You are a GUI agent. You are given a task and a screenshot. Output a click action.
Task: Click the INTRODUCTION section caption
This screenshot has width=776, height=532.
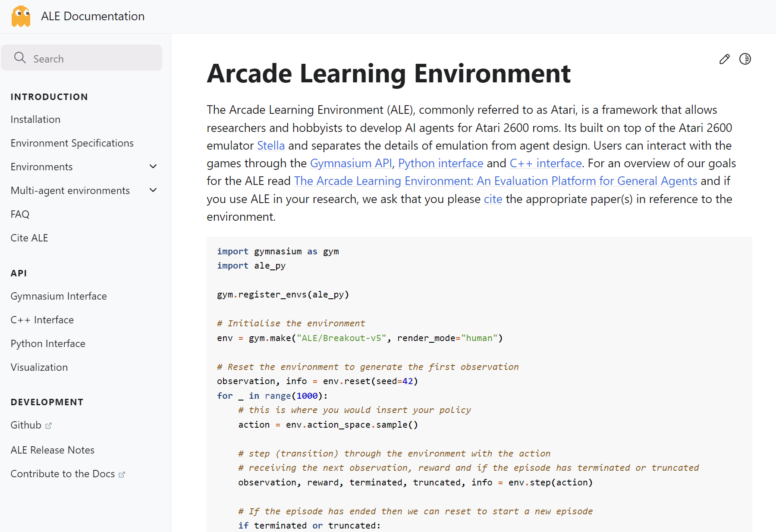pyautogui.click(x=49, y=97)
